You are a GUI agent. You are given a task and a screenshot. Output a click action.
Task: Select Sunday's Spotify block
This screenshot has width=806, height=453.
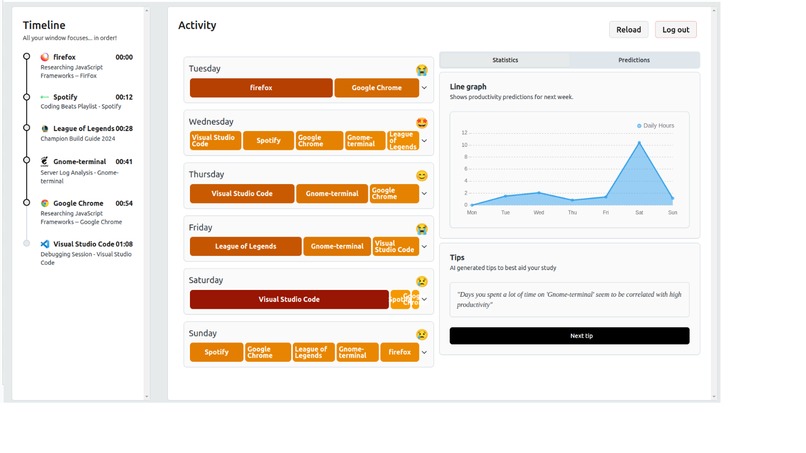pyautogui.click(x=216, y=352)
